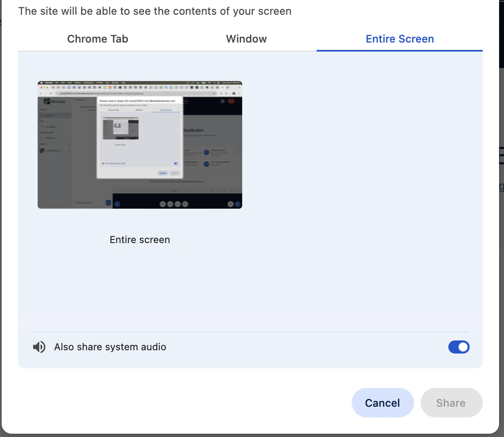This screenshot has width=504, height=437.
Task: Click the 'Entire screen' caption under the preview
Action: (x=140, y=240)
